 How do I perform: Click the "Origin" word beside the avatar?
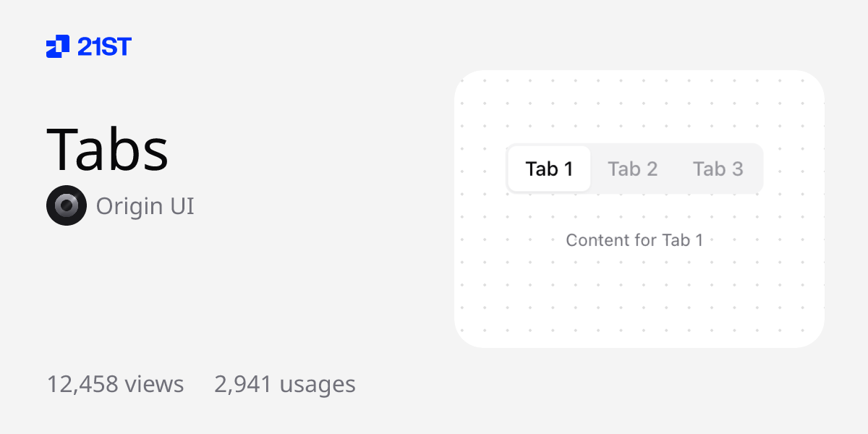[x=129, y=206]
